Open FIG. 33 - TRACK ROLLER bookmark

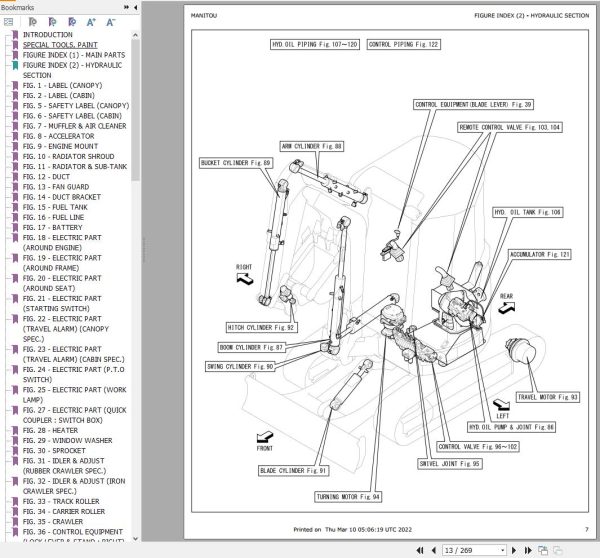(61, 501)
